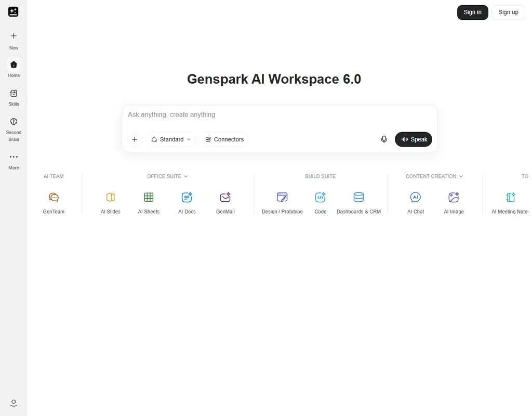Viewport: 532px width, 416px height.
Task: Expand the Office Suite category
Action: tap(167, 176)
